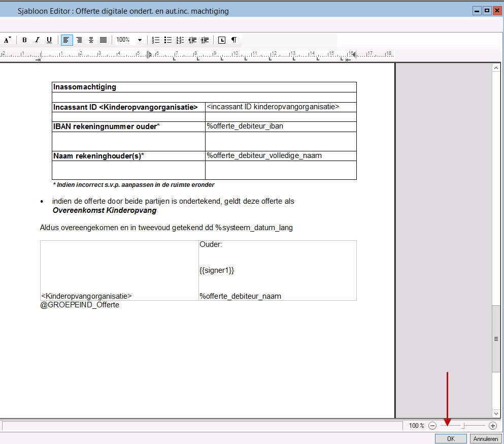Justify the paragraph text
This screenshot has width=504, height=444.
click(104, 40)
